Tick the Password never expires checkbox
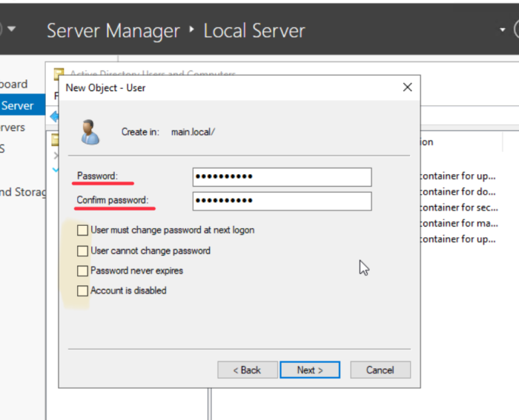 pyautogui.click(x=82, y=270)
